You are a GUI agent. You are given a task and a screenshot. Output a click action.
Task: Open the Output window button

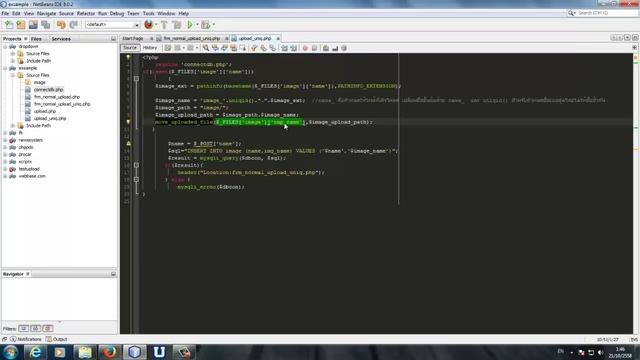[x=56, y=339]
